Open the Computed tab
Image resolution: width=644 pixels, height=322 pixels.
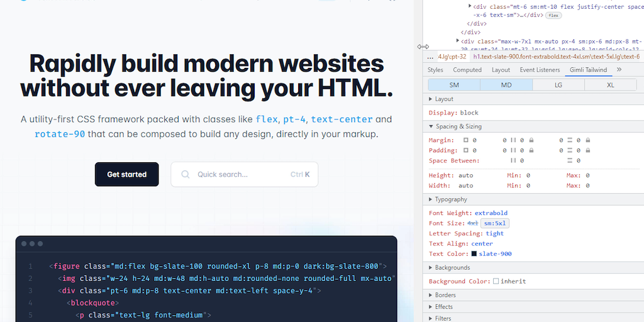pos(467,70)
